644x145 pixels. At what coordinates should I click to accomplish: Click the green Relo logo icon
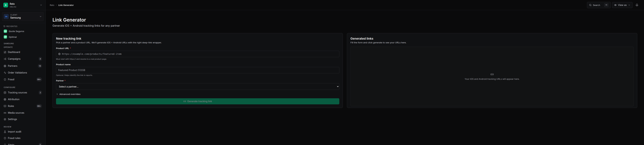(x=6, y=5)
